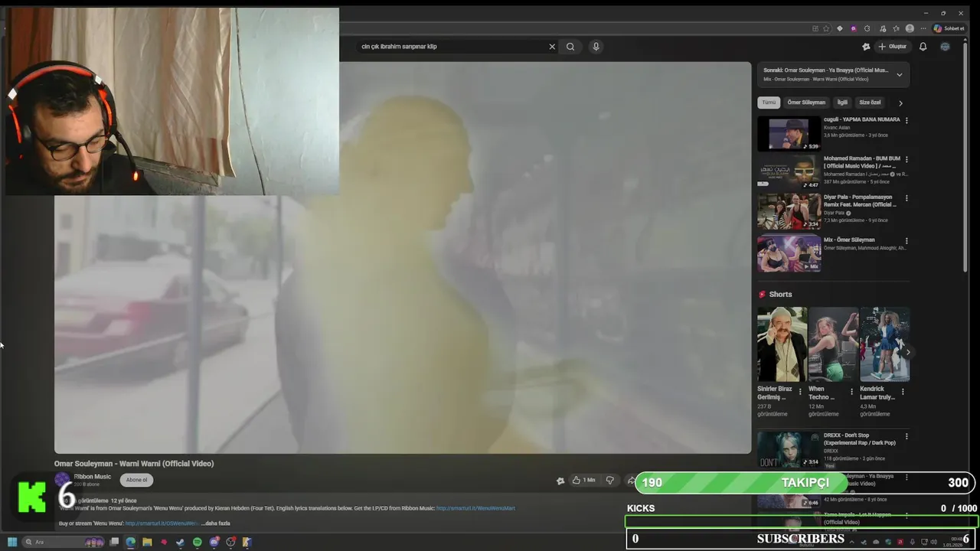
Task: Select the İlgili filter chip
Action: (842, 103)
